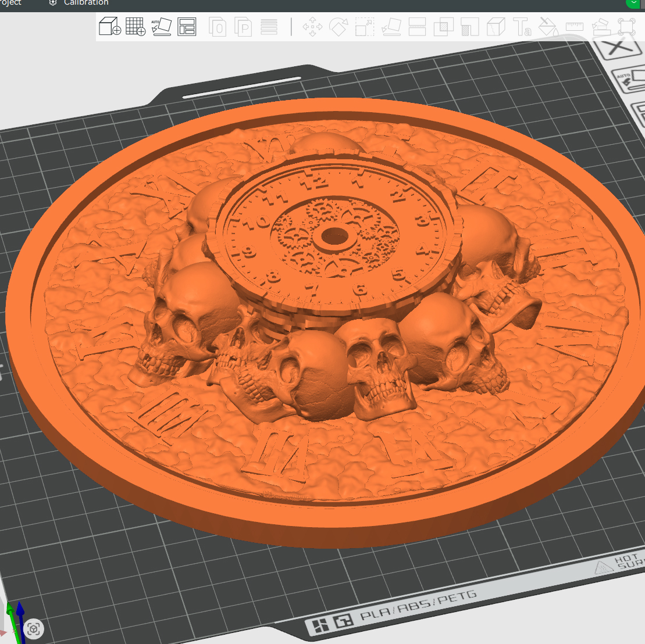The height and width of the screenshot is (644, 645).
Task: Select the Support painting tool
Action: click(470, 27)
